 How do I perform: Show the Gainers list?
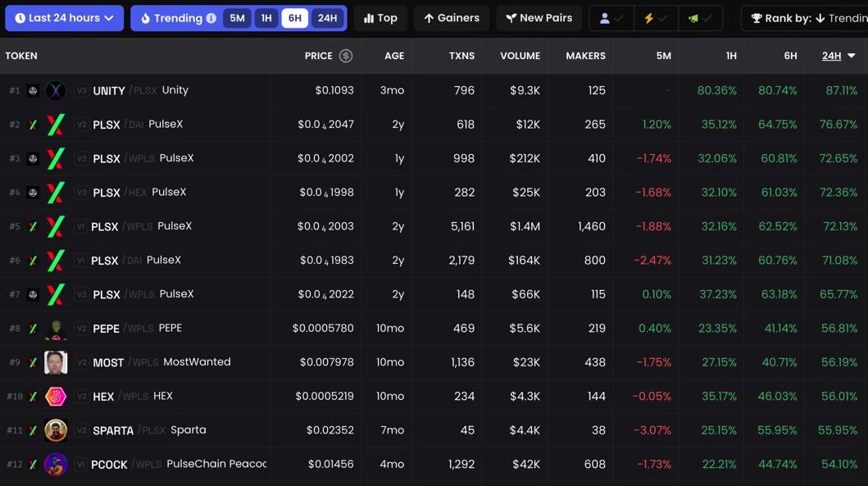(x=452, y=18)
